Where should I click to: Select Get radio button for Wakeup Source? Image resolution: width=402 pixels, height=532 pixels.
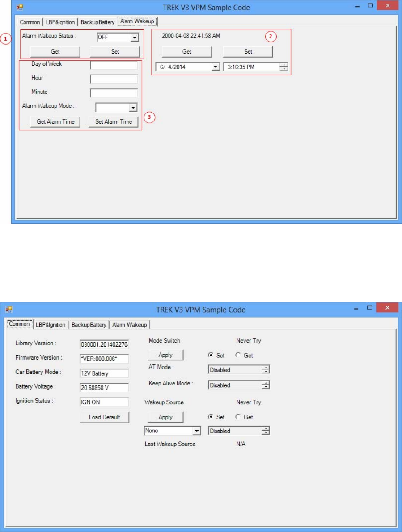244,417
